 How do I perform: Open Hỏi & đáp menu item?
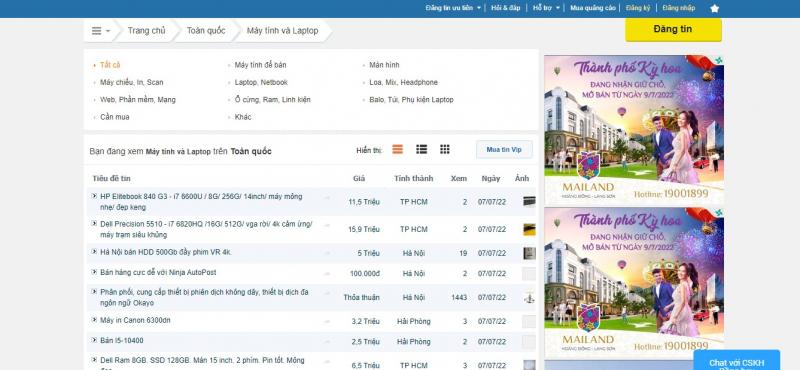click(x=506, y=8)
